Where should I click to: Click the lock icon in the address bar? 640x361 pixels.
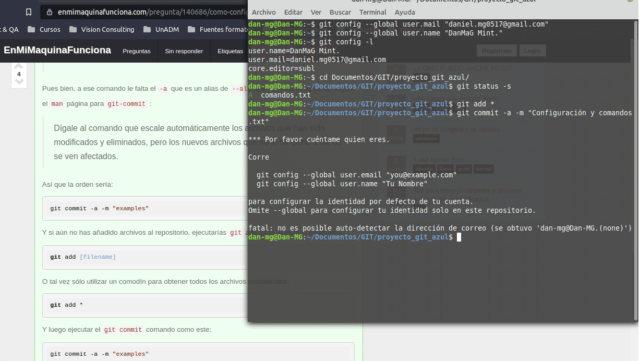coord(49,12)
